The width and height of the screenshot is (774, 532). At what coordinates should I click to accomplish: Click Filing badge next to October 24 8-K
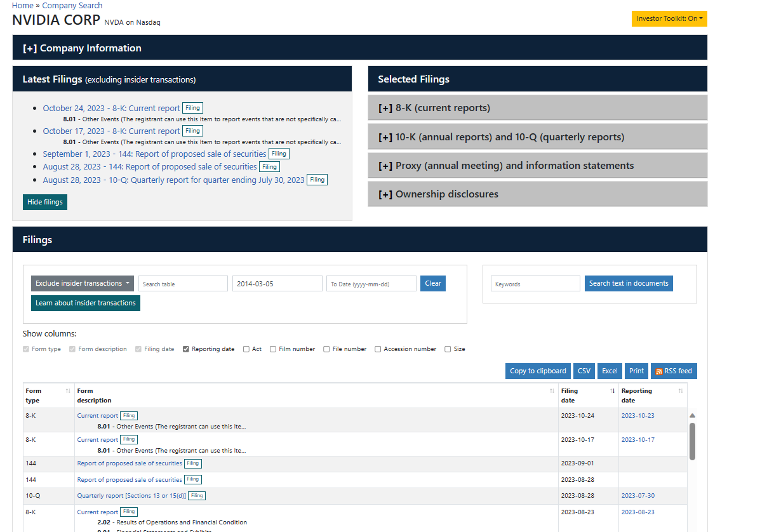click(192, 108)
